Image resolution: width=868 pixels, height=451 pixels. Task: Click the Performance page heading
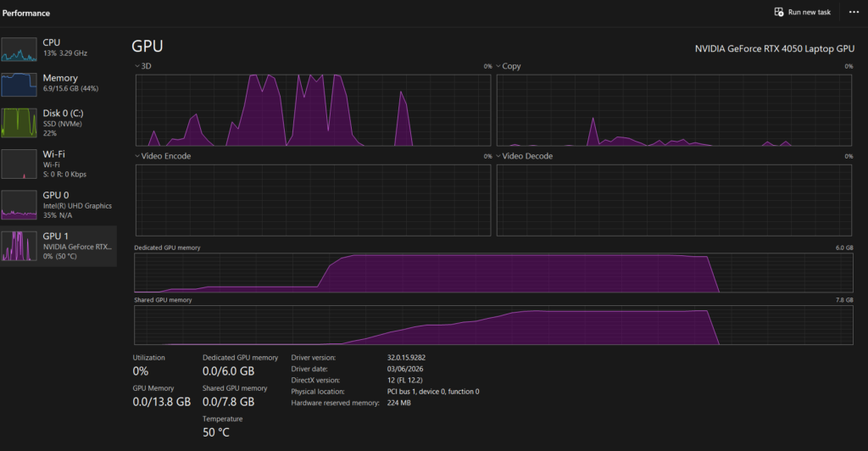coord(26,13)
